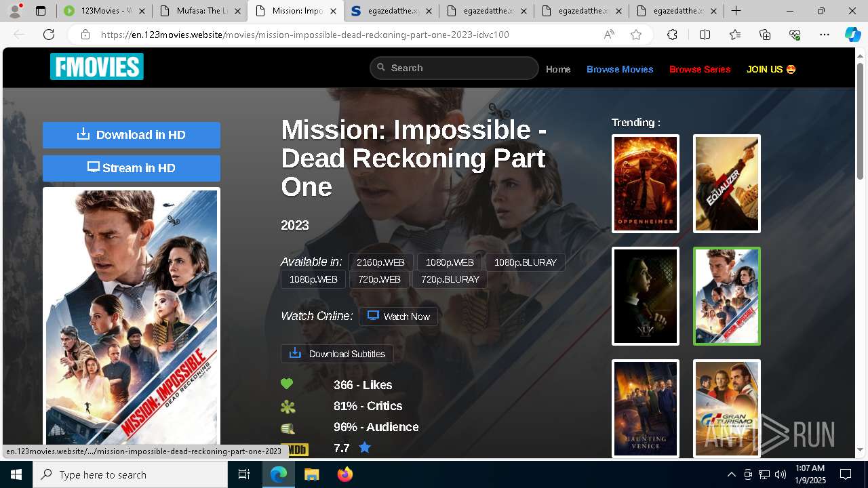868x488 pixels.
Task: Click the taskbar clock 1:07 AM
Action: coord(810,468)
